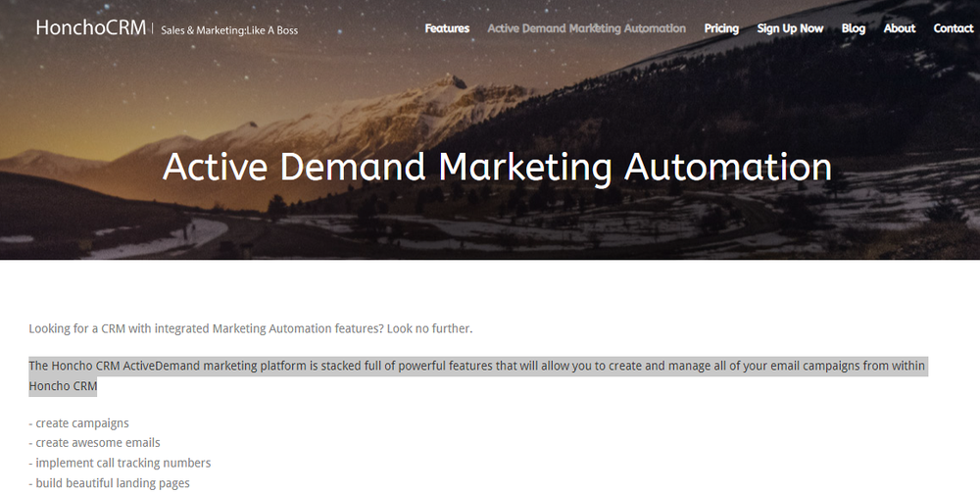The width and height of the screenshot is (980, 494).
Task: Select the '- build beautiful landing pages' line
Action: 110,483
